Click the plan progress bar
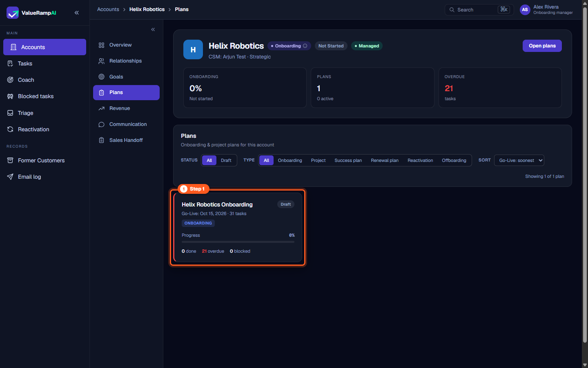 (238, 242)
